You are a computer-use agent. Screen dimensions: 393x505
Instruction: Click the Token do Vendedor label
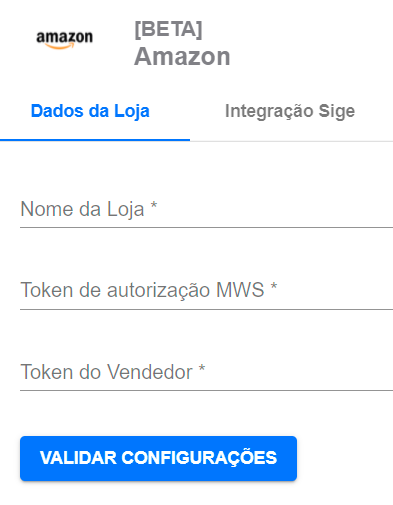(107, 372)
